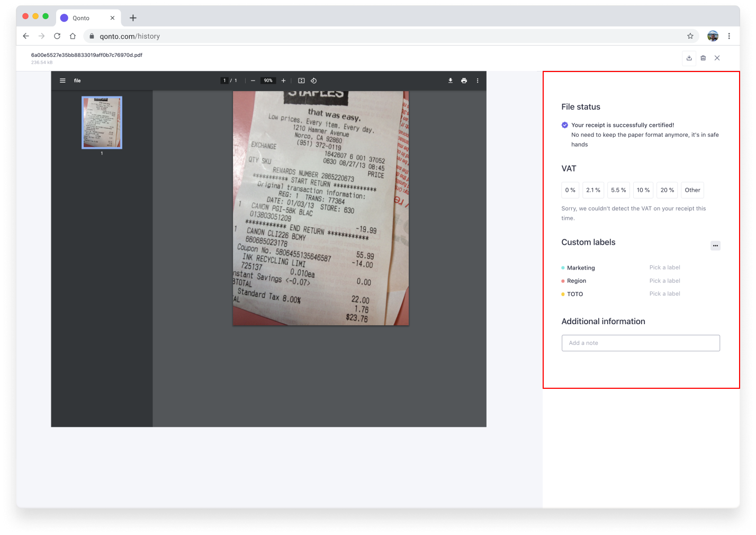Click the Add a note field
756x535 pixels.
pyautogui.click(x=641, y=343)
